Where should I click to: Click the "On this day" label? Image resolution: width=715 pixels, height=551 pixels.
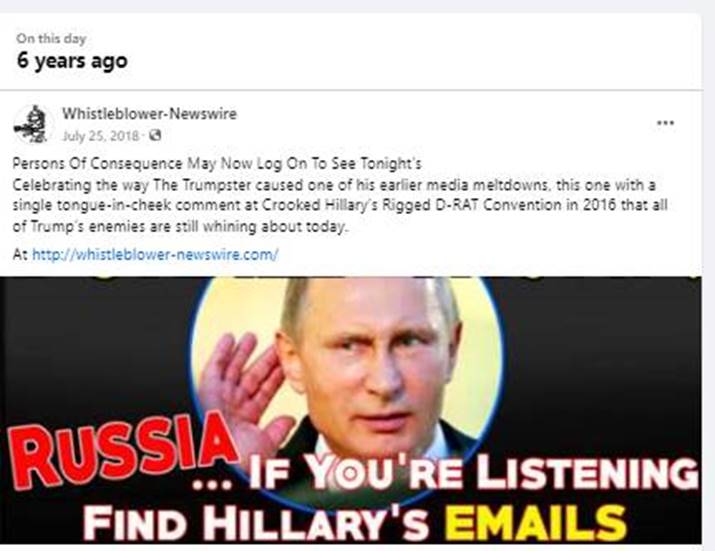(x=51, y=38)
